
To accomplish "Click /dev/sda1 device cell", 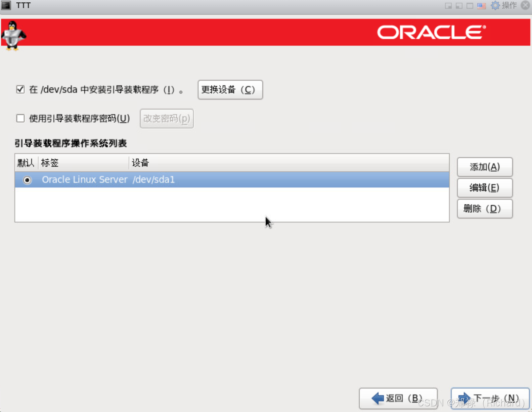I will [154, 180].
